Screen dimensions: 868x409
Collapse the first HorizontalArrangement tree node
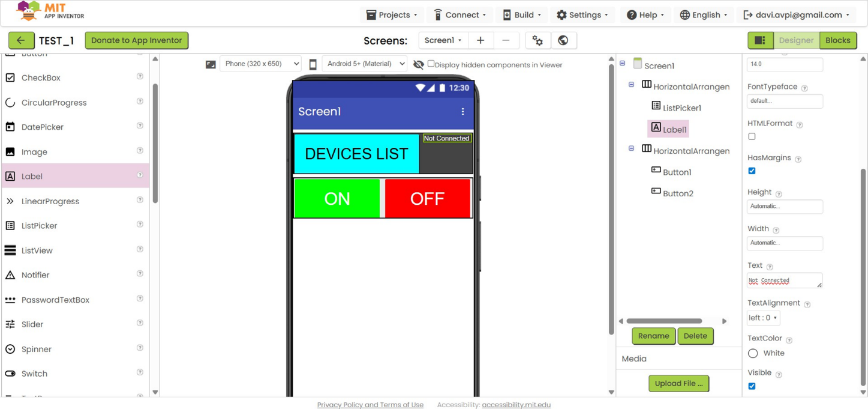pyautogui.click(x=632, y=85)
